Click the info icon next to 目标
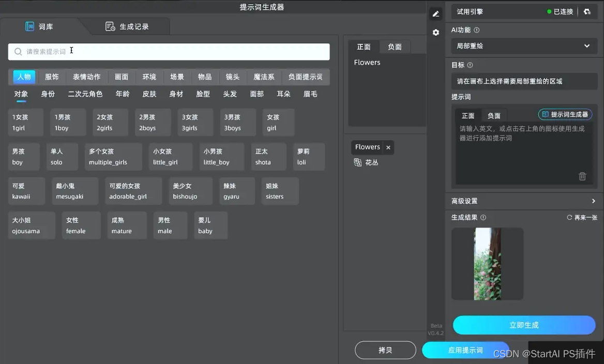This screenshot has width=604, height=364. point(470,65)
